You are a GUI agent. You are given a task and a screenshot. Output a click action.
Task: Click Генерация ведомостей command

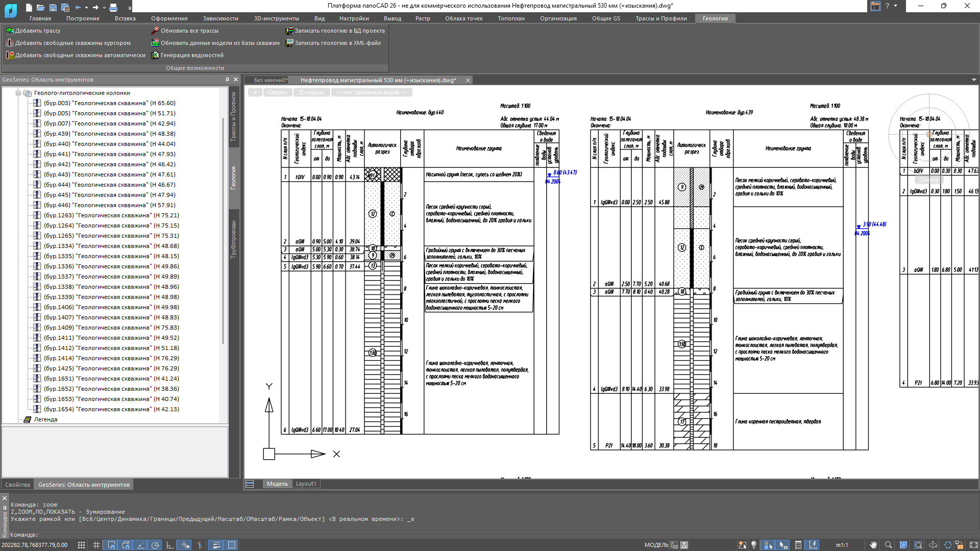(187, 55)
